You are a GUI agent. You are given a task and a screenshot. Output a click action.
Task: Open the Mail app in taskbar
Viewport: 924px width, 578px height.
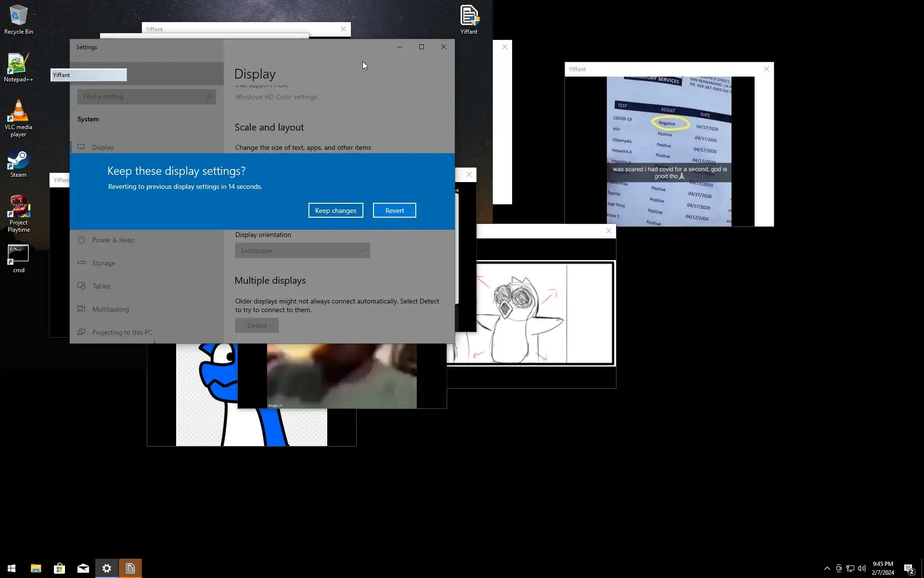click(83, 568)
